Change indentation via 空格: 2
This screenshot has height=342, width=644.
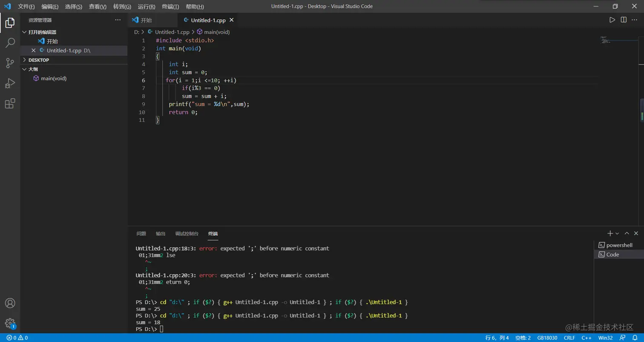click(x=523, y=338)
